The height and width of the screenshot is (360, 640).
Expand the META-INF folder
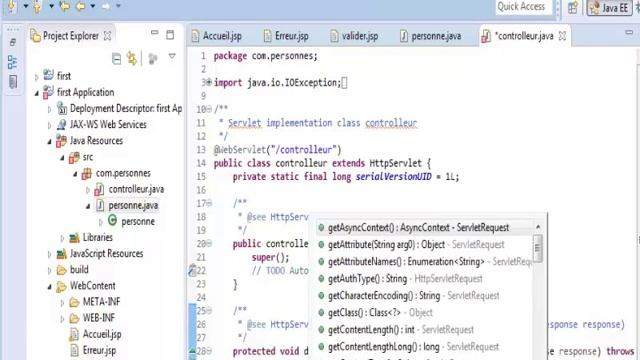(x=62, y=302)
